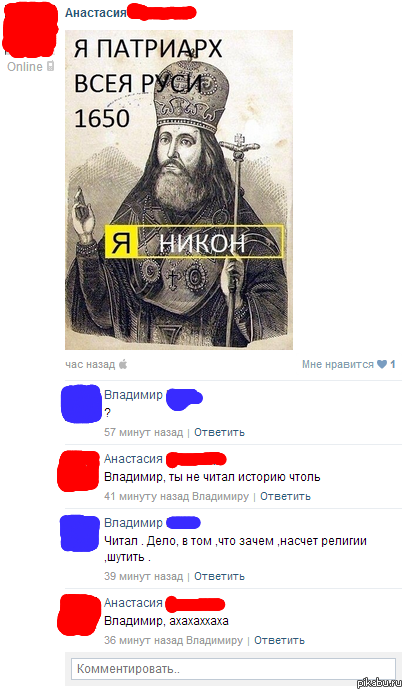The width and height of the screenshot is (407, 694).
Task: Click Ответить under the "насчет религии шутить" comment
Action: (219, 576)
